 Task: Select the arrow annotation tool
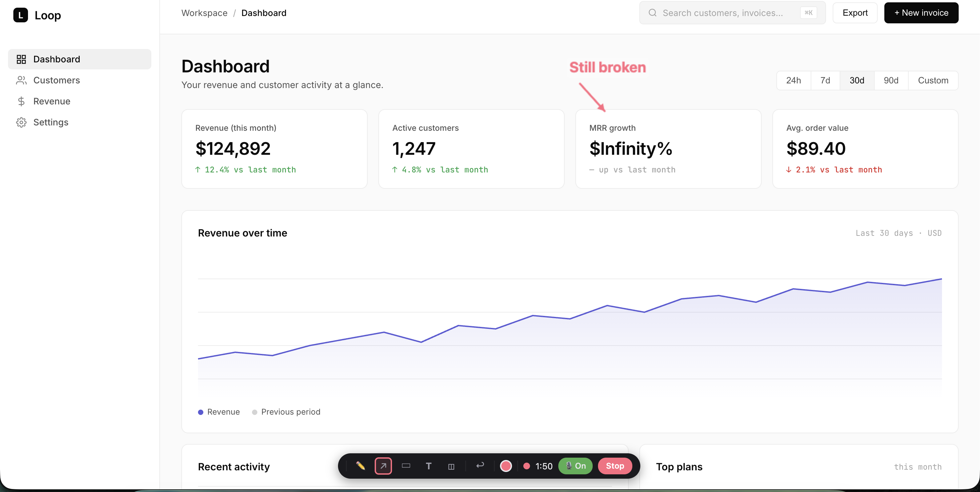[383, 466]
